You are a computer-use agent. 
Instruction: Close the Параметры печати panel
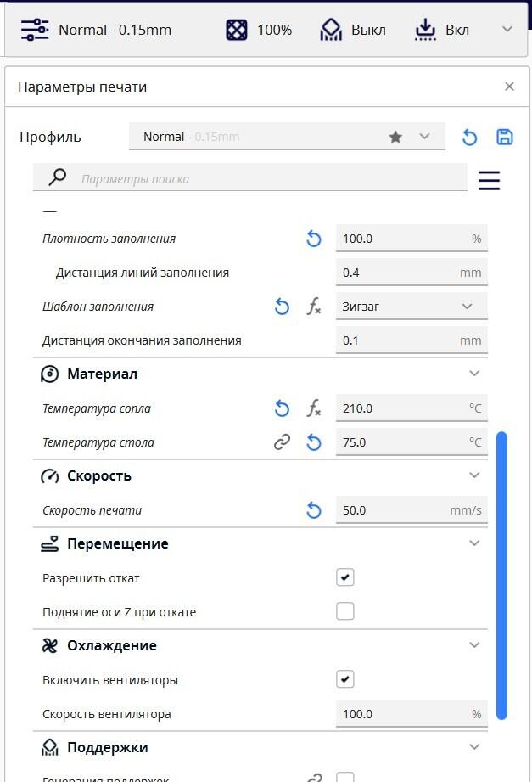[x=509, y=87]
